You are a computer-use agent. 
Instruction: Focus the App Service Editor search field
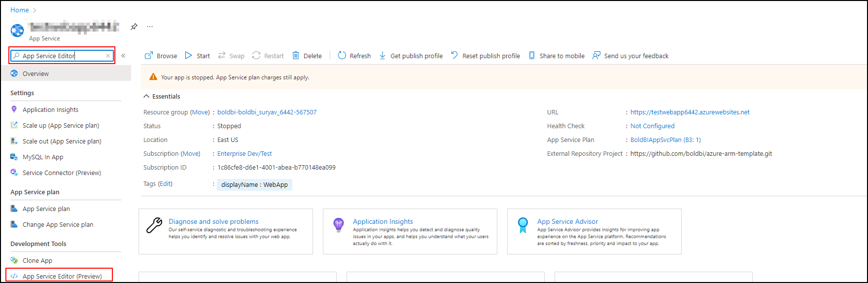[x=62, y=56]
